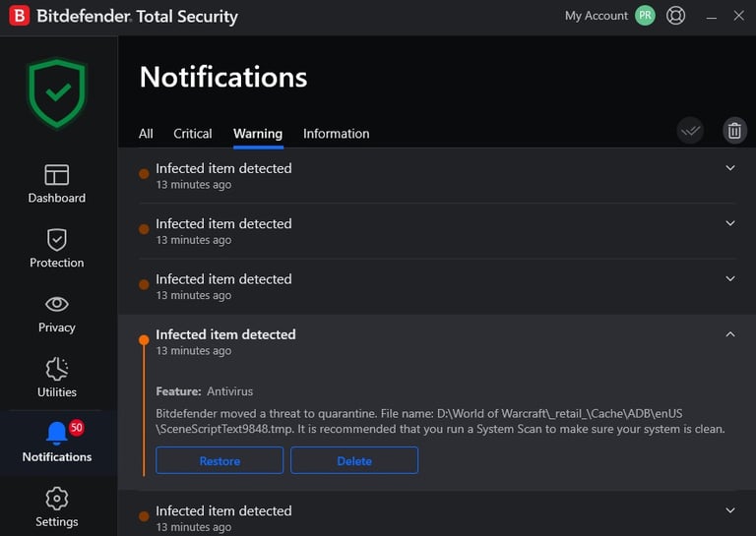Expand the first Infected item detected notification
This screenshot has width=756, height=536.
pyautogui.click(x=730, y=168)
